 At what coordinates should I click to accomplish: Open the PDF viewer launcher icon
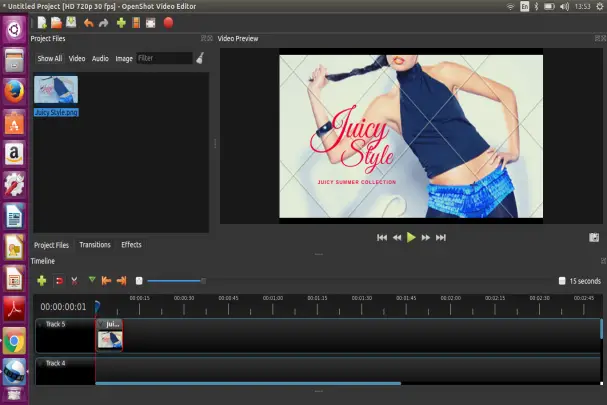coord(14,309)
